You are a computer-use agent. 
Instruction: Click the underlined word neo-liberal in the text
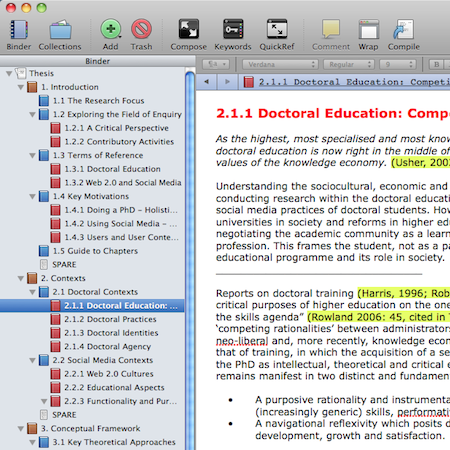(242, 341)
